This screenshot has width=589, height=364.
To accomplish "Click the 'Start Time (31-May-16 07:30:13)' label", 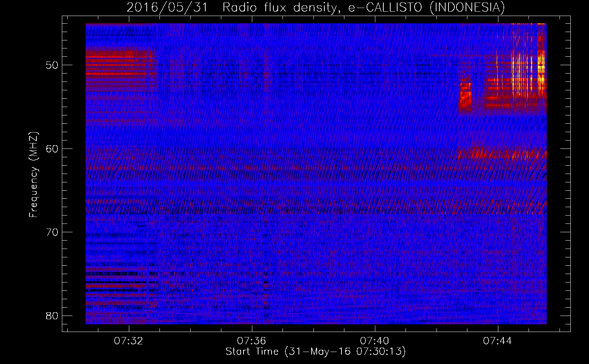I will click(x=316, y=352).
